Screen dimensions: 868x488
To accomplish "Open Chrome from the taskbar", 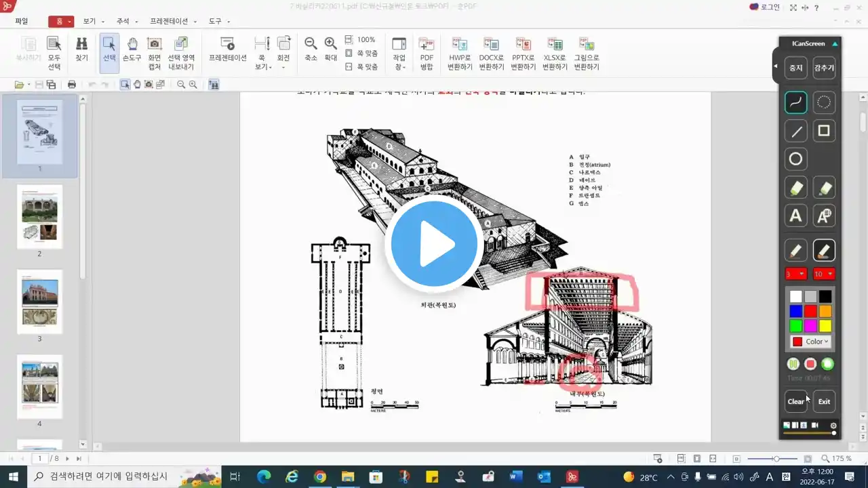I will (x=320, y=477).
